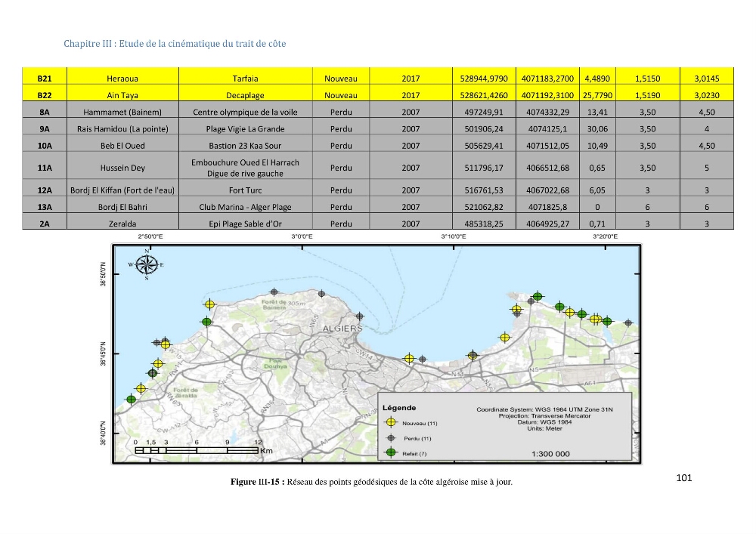Click the easternmost gray marker on the coast
The height and width of the screenshot is (534, 756).
pos(627,323)
